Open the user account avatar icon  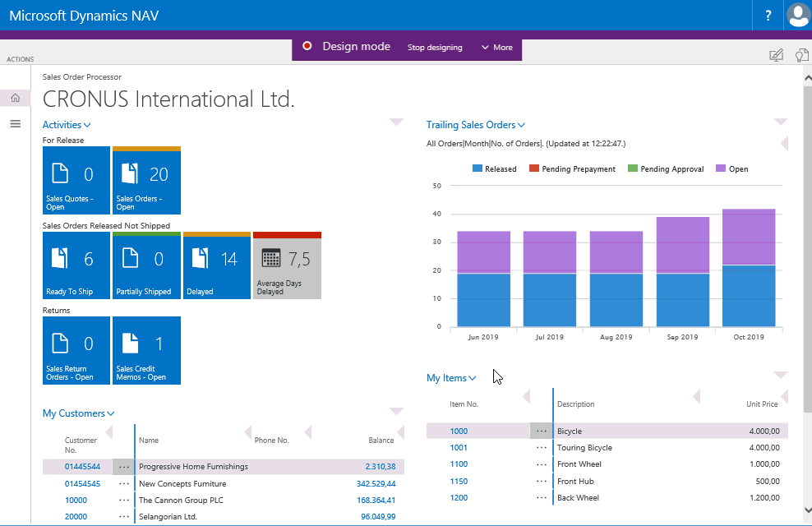797,15
